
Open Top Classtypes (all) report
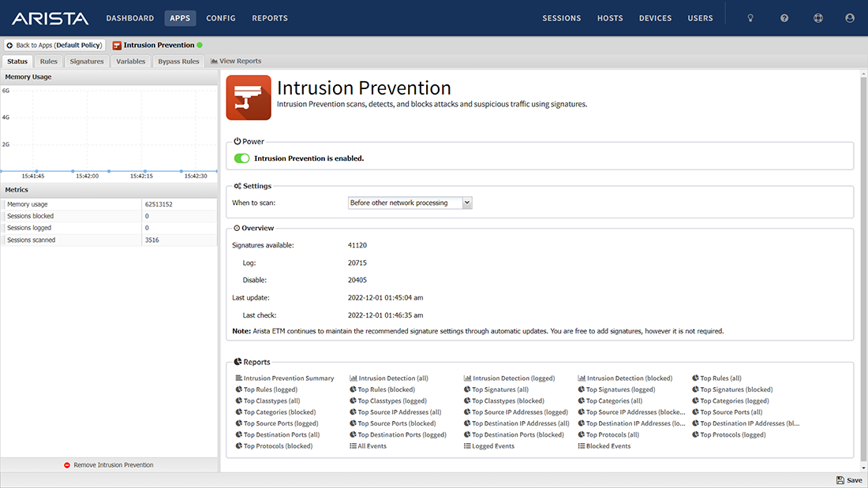point(268,401)
